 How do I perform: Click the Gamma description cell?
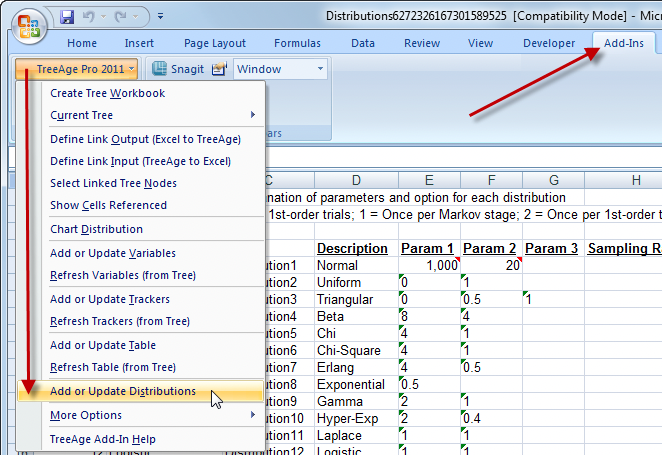356,401
